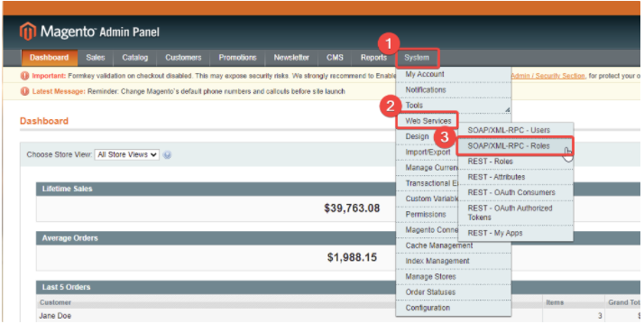Click the Magento logo icon
The image size is (644, 333).
pyautogui.click(x=28, y=32)
